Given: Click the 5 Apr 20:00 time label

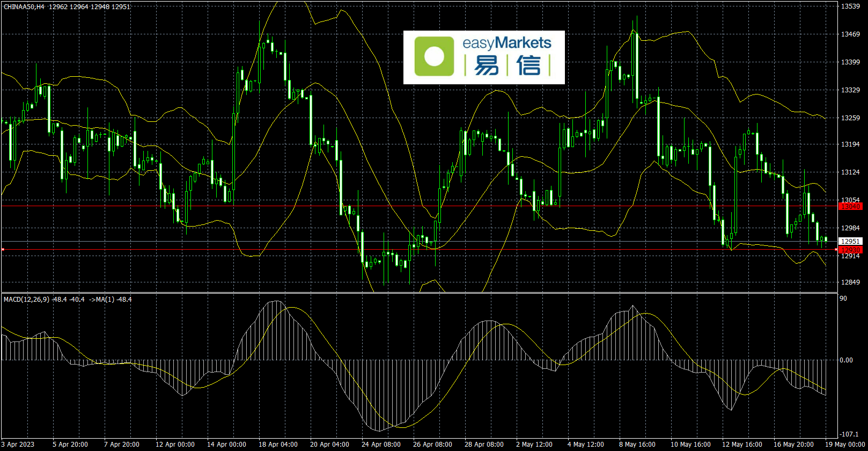Looking at the screenshot, I should pos(70,445).
